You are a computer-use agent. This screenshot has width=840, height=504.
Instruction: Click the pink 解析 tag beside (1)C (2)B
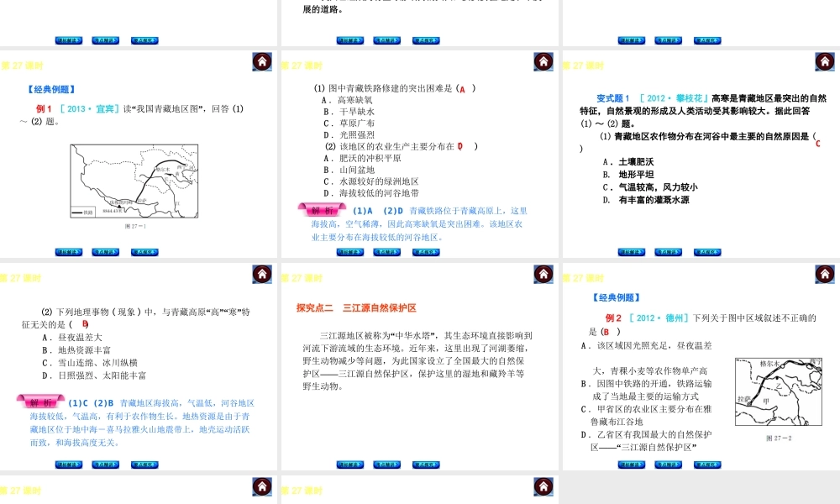[40, 402]
